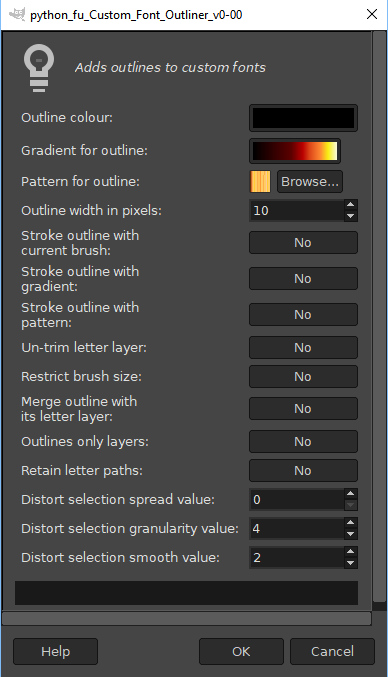Toggle Stroke outline with gradient option

coord(303,278)
